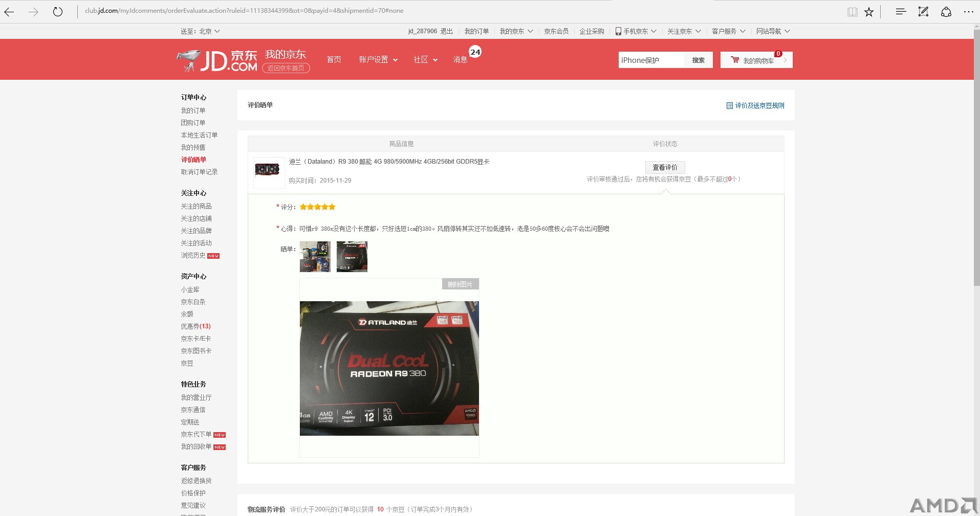Select the second review photo thumbnail
The image size is (980, 516).
pos(352,257)
